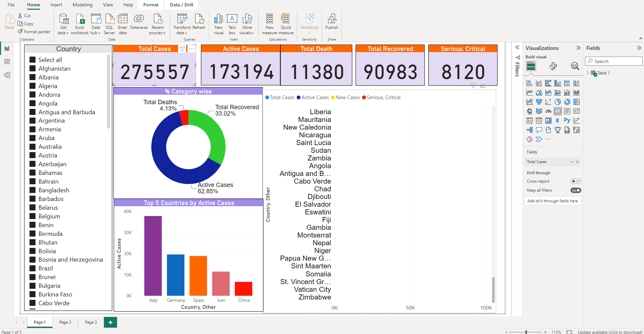The image size is (644, 334).
Task: Open the Total Cases field dropdown
Action: click(572, 161)
